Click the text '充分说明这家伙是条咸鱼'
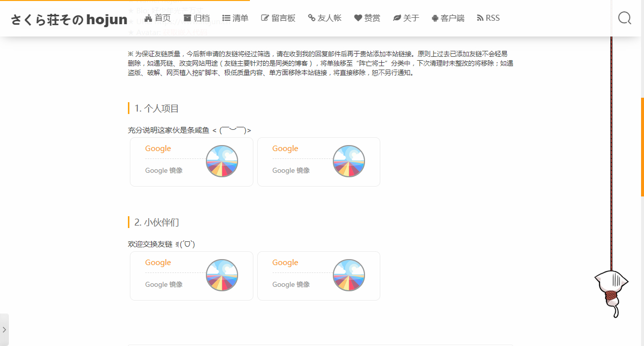The image size is (644, 346). pos(169,130)
